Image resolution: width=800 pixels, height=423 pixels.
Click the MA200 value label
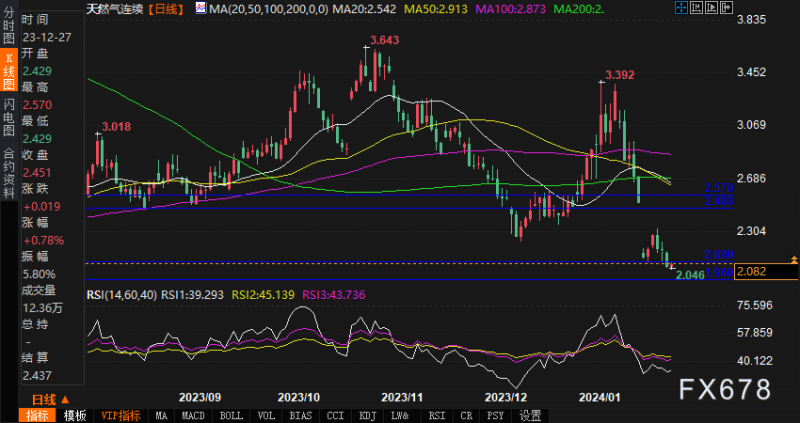point(580,8)
